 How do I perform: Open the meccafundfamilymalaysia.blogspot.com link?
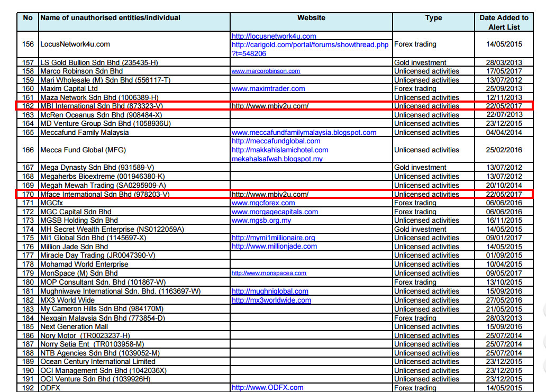coord(304,132)
